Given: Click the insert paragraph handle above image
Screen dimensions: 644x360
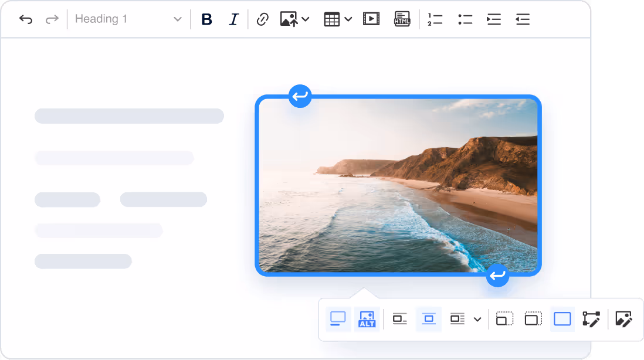Looking at the screenshot, I should (x=300, y=96).
